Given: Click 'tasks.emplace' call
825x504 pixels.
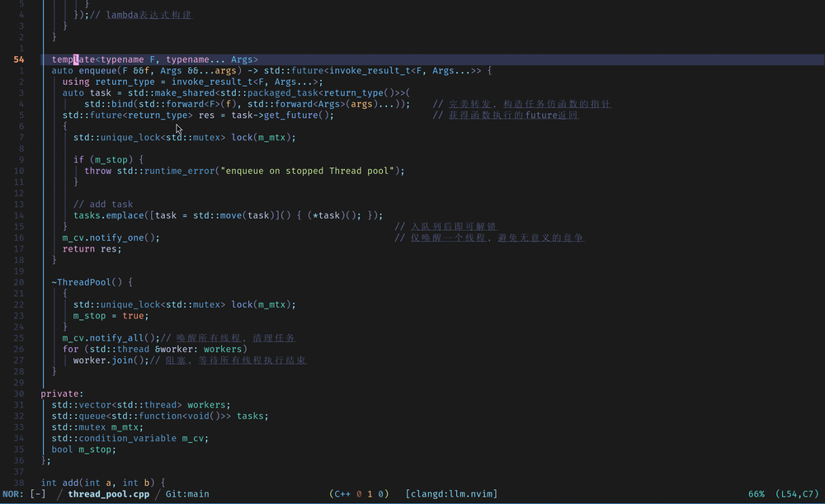Looking at the screenshot, I should (x=108, y=215).
